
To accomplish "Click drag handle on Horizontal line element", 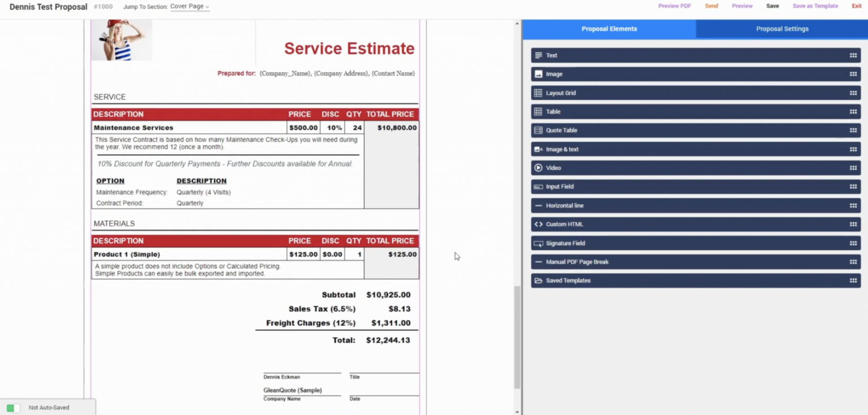I will (x=853, y=206).
